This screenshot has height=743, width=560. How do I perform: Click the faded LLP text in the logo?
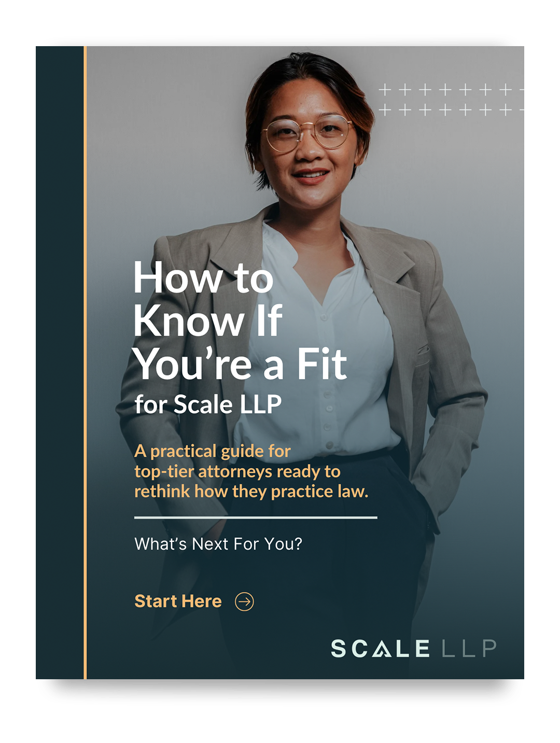coord(469,649)
